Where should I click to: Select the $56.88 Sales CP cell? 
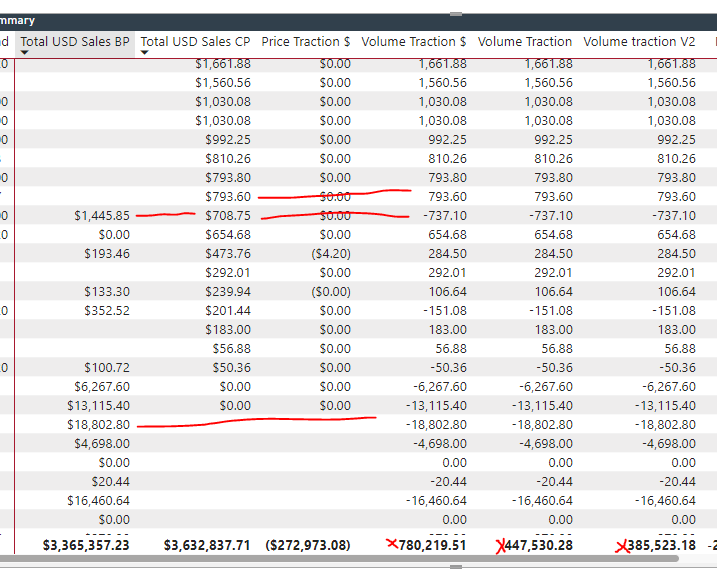click(231, 349)
